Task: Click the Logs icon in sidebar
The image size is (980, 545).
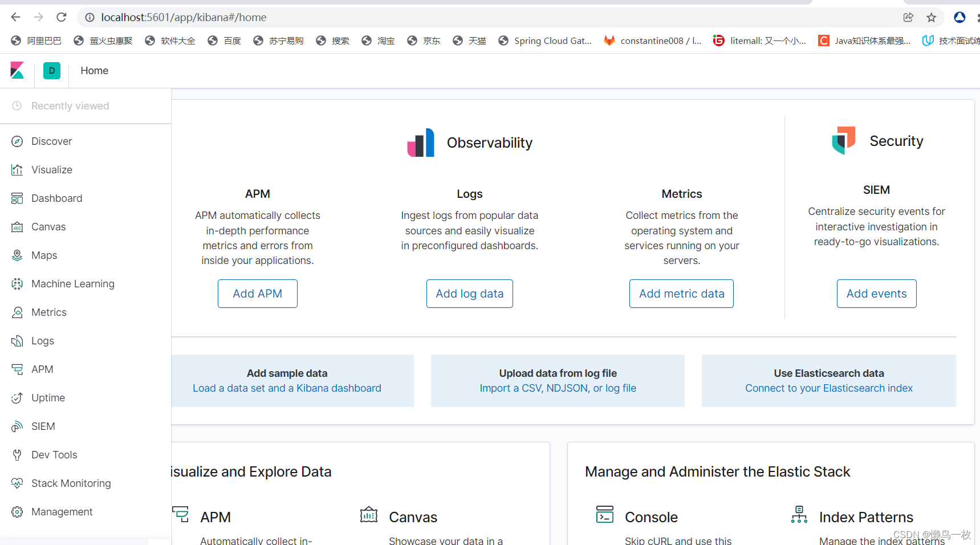Action: [17, 341]
